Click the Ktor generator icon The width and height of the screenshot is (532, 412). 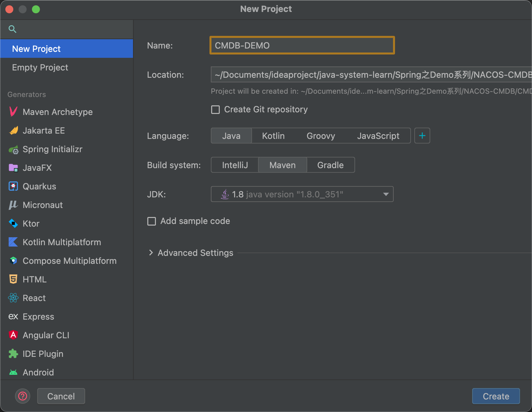[13, 224]
